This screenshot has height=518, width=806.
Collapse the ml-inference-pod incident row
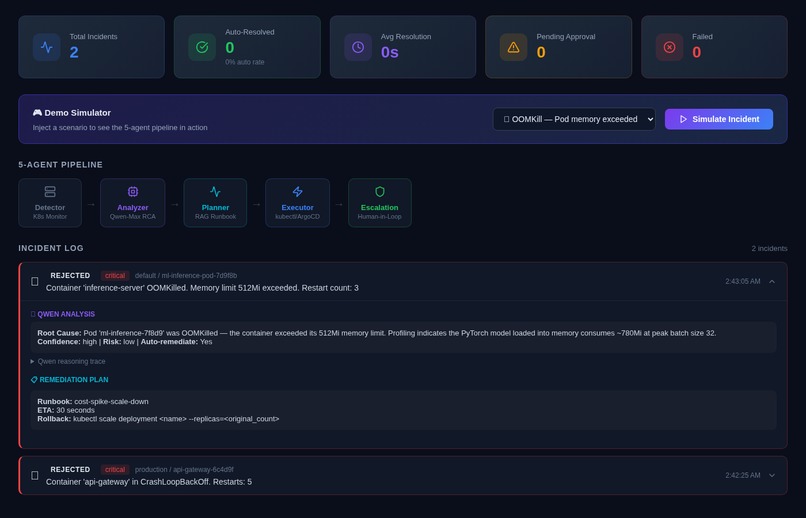pyautogui.click(x=772, y=282)
